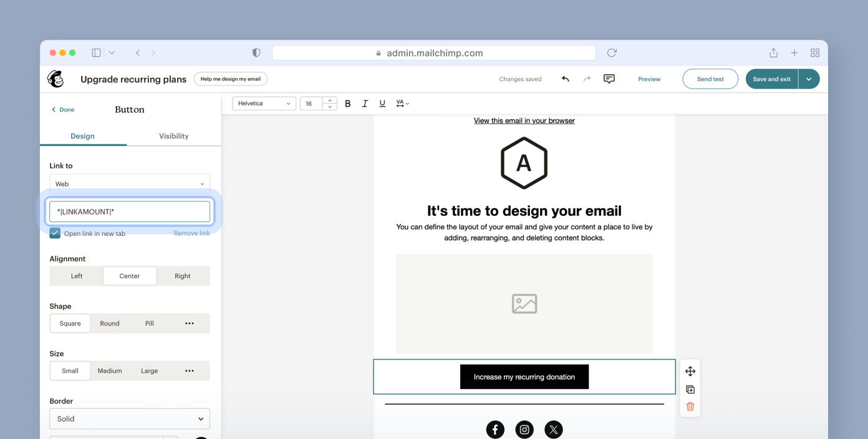Click the Send test button
Screen dimensions: 868x439
710,79
